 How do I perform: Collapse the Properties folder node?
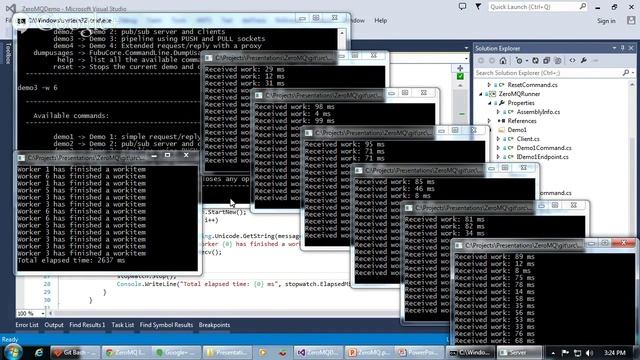point(489,103)
